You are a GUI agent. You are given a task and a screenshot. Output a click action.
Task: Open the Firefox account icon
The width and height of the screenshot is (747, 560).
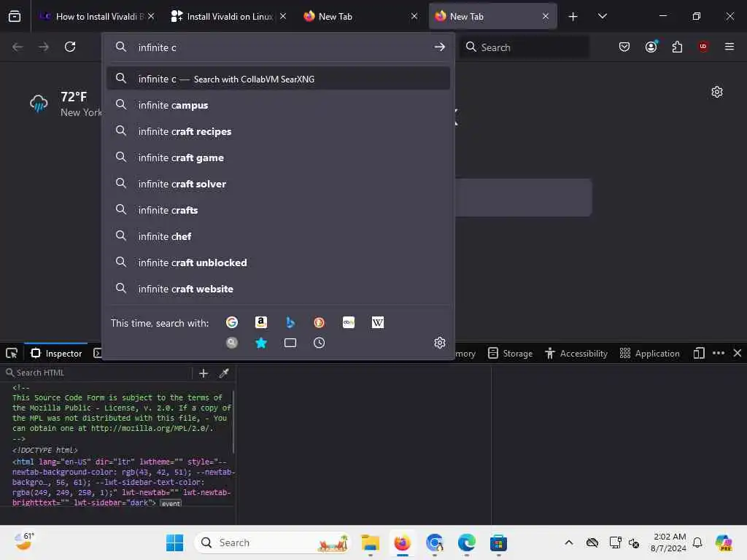tap(651, 47)
